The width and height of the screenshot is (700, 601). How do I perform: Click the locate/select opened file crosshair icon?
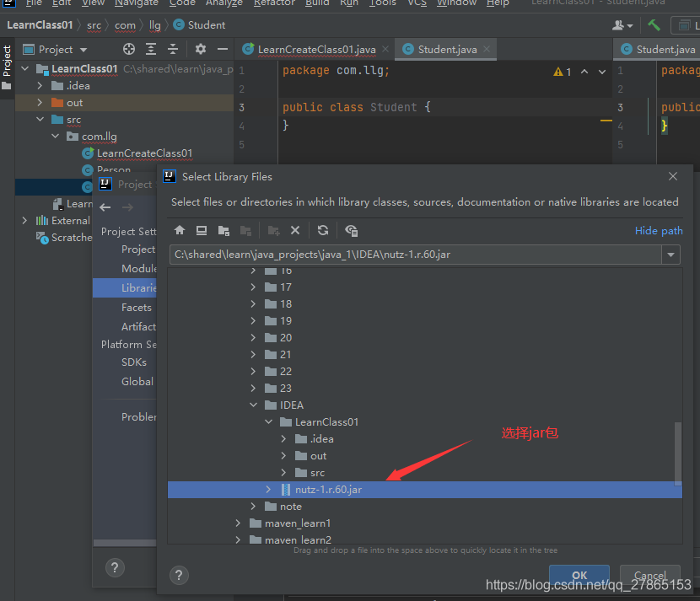point(129,49)
